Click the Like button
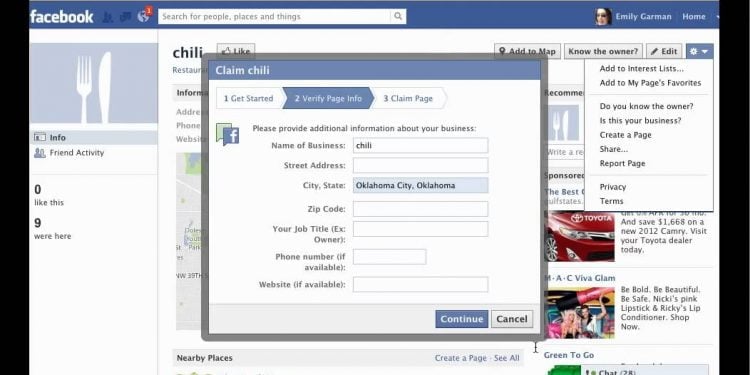Viewport: 750px width, 375px height. pyautogui.click(x=236, y=51)
